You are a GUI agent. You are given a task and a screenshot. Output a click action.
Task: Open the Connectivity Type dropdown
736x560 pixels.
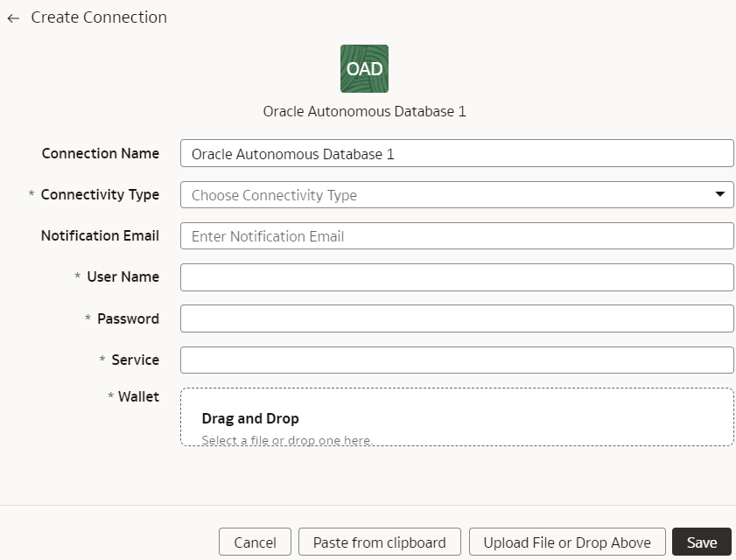(457, 194)
